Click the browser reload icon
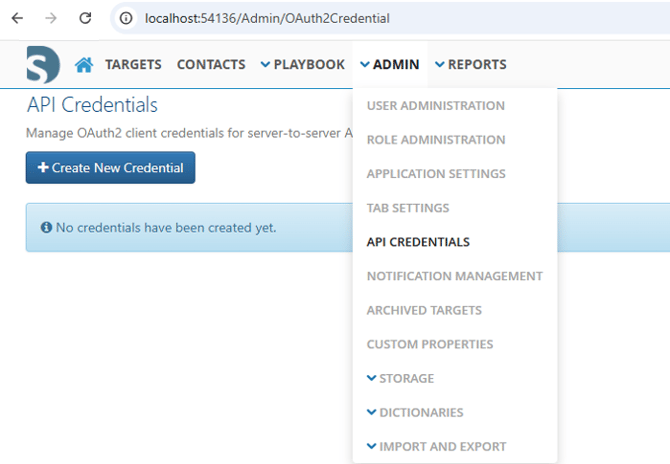The width and height of the screenshot is (670, 464). [x=85, y=18]
